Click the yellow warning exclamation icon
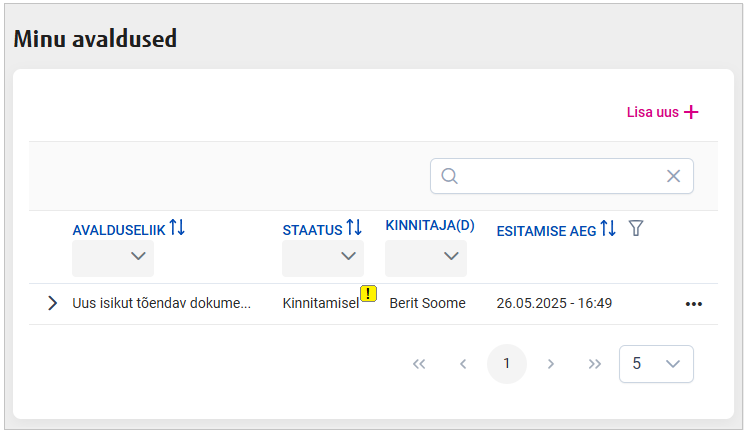 (x=368, y=294)
